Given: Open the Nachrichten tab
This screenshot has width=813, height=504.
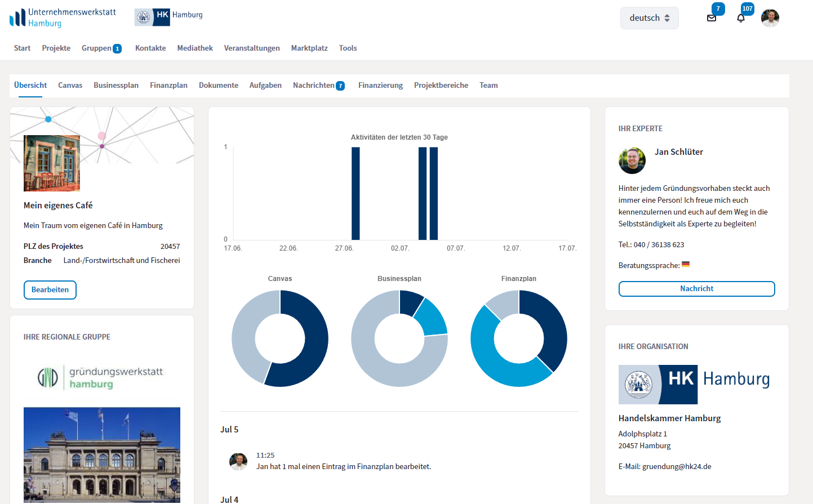Looking at the screenshot, I should point(314,85).
